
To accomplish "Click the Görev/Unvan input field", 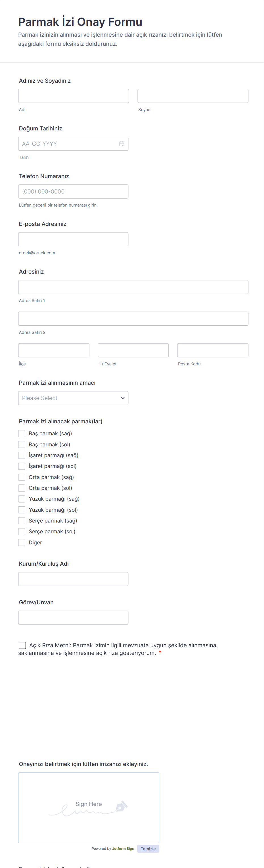I will [x=73, y=618].
